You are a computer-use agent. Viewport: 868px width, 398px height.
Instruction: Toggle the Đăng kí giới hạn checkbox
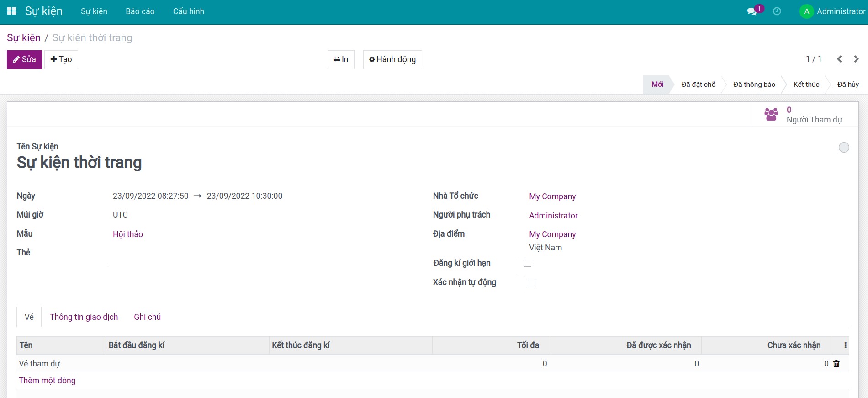point(527,263)
